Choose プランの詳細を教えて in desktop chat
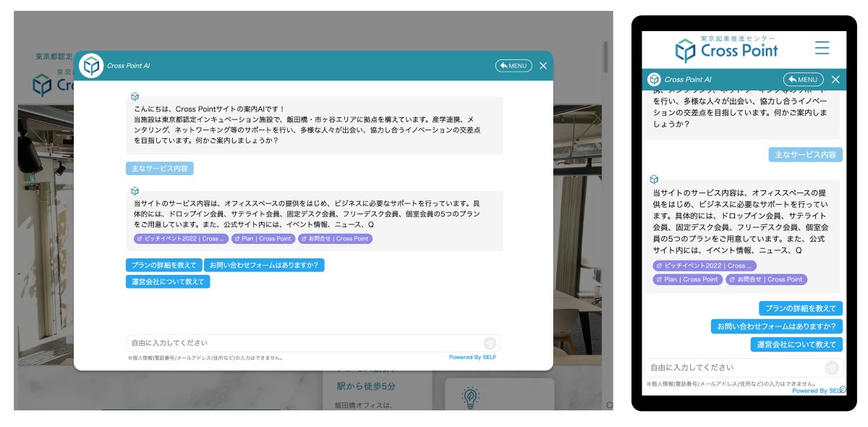The image size is (868, 427). [x=163, y=266]
